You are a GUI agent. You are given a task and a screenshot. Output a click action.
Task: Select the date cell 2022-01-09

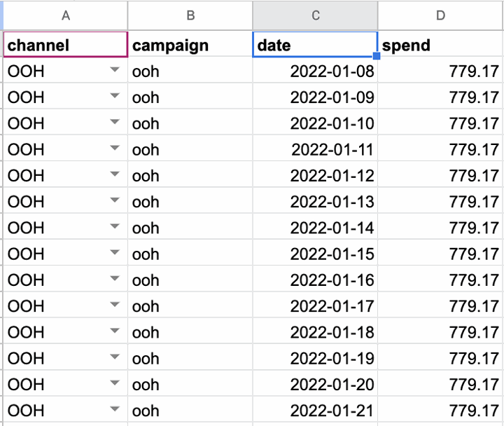[315, 97]
